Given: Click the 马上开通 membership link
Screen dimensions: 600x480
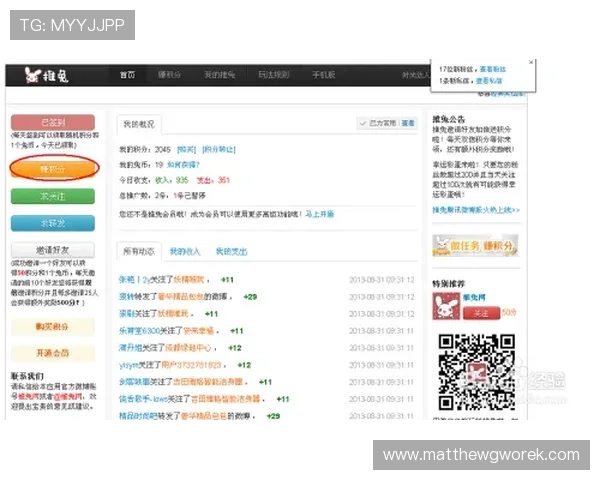Looking at the screenshot, I should click(x=320, y=214).
